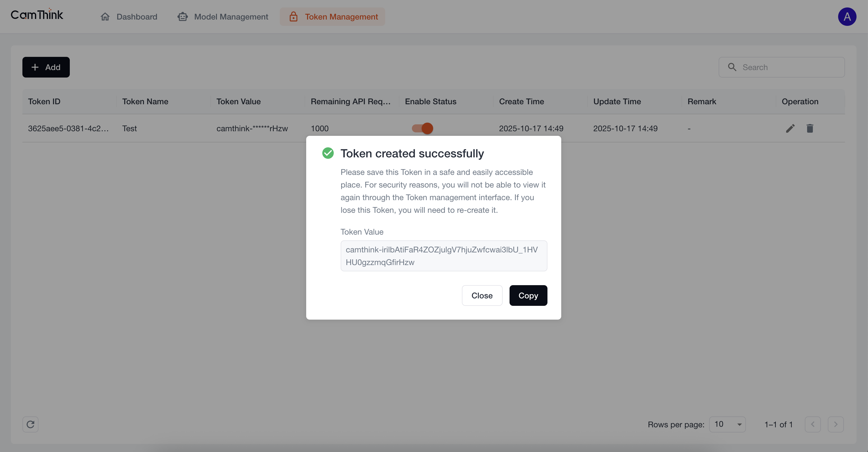Open the user avatar menu
Screen dimensions: 868x452
(x=847, y=16)
